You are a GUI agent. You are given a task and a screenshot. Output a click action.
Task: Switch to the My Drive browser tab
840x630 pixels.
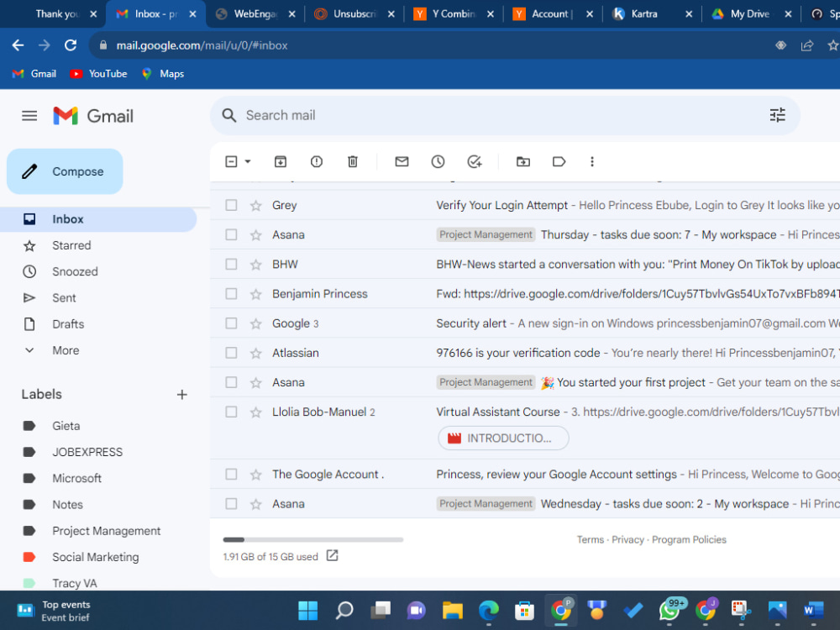[751, 14]
